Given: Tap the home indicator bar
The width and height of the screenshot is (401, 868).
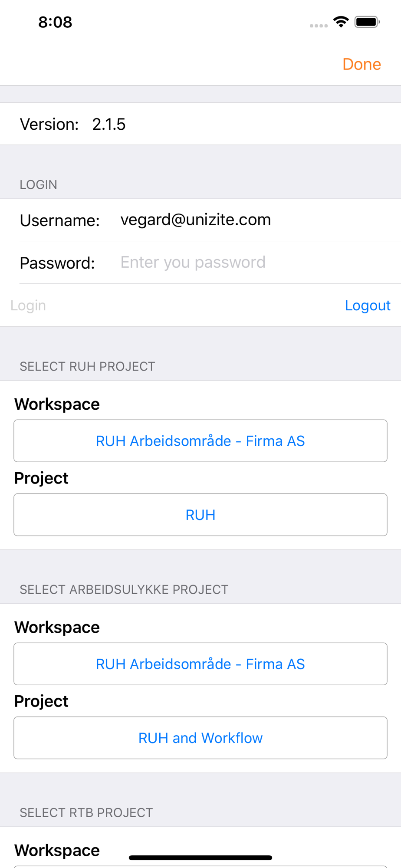Looking at the screenshot, I should click(200, 858).
